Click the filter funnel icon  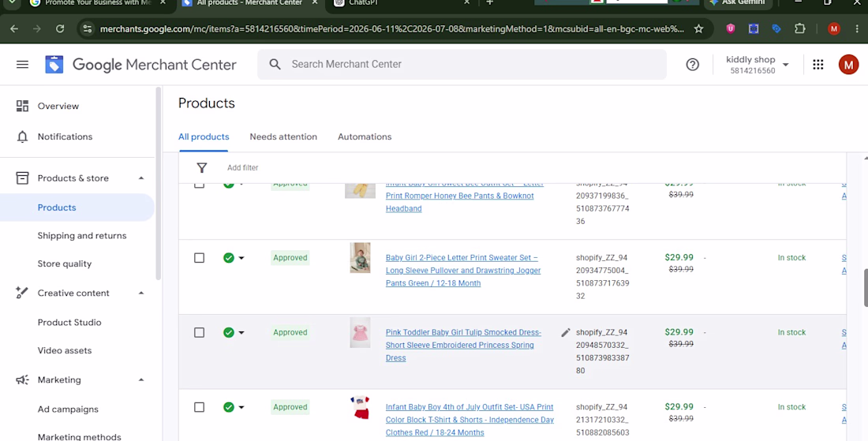pyautogui.click(x=201, y=168)
